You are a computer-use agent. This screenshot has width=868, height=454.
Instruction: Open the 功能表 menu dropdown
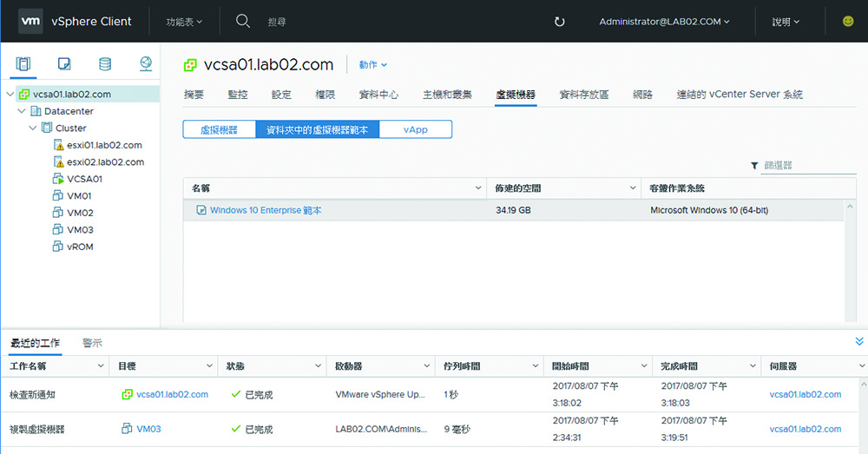tap(184, 22)
